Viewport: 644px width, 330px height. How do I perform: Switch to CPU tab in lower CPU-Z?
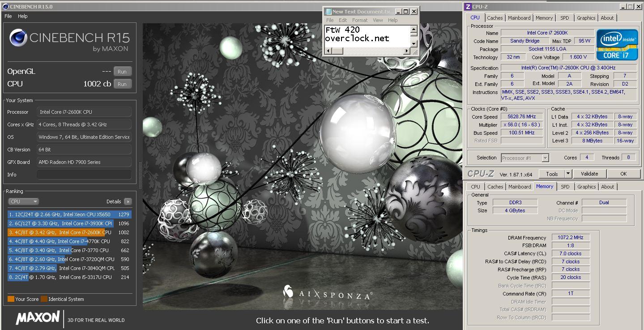click(x=476, y=187)
